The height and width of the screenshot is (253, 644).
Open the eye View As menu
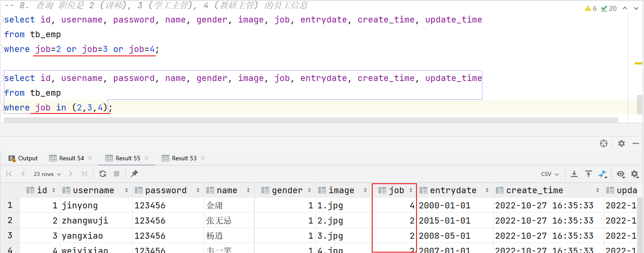(x=621, y=174)
